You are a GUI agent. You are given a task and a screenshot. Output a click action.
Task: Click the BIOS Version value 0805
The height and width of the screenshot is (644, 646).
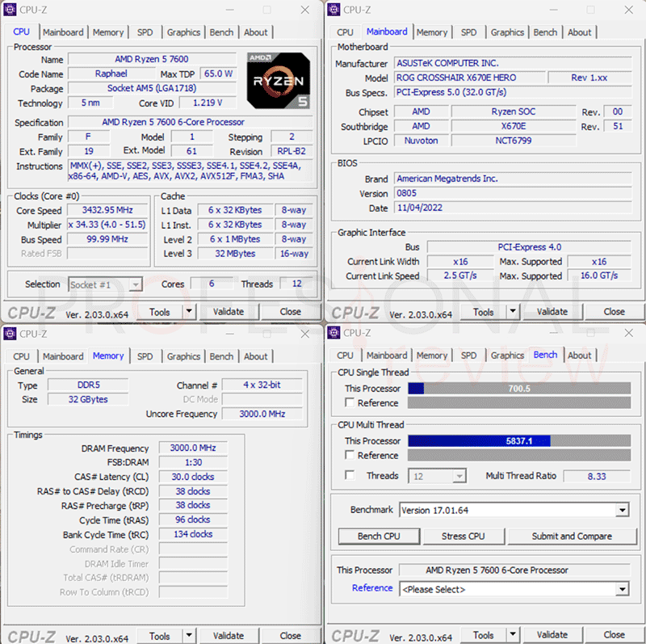(x=513, y=193)
